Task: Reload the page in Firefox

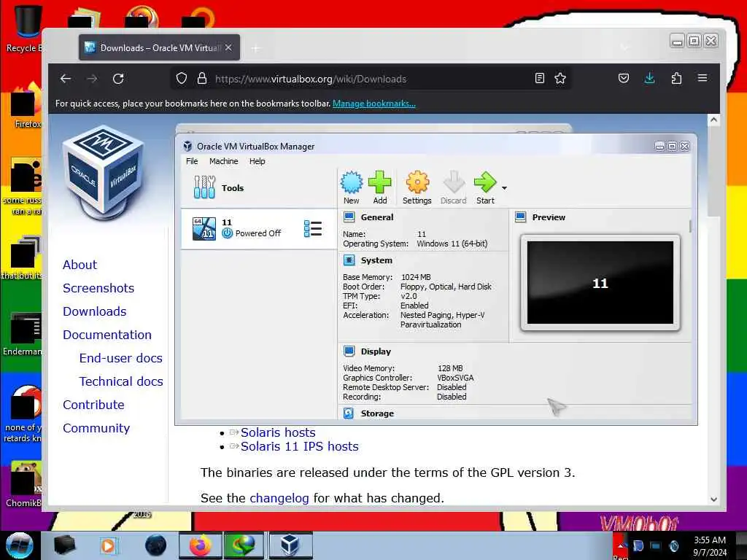Action: (118, 79)
